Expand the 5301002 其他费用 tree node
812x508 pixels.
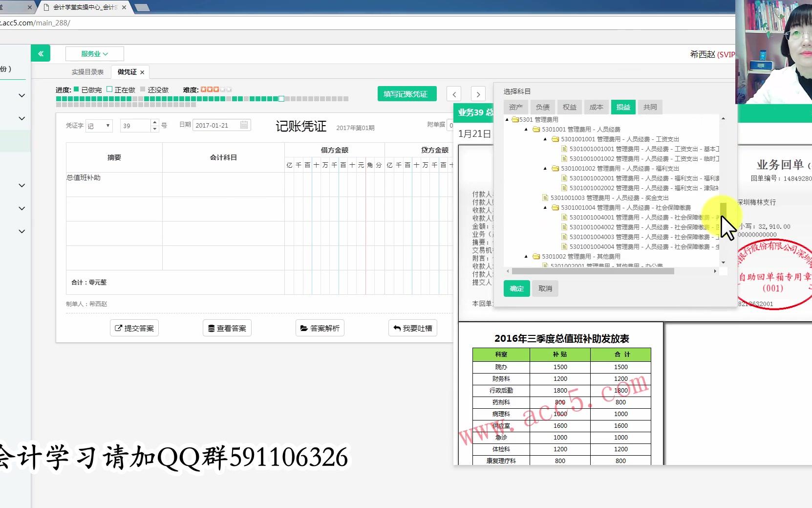(x=525, y=256)
